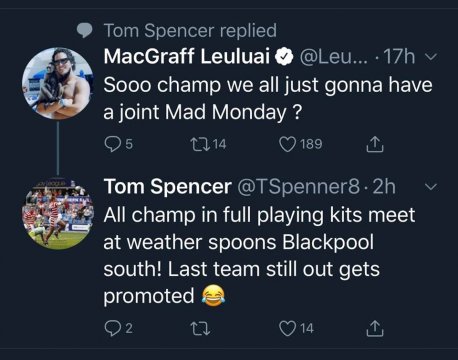This screenshot has height=360, width=458.
Task: Retweet Tom Spencer's Blackpool tweet
Action: 200,328
